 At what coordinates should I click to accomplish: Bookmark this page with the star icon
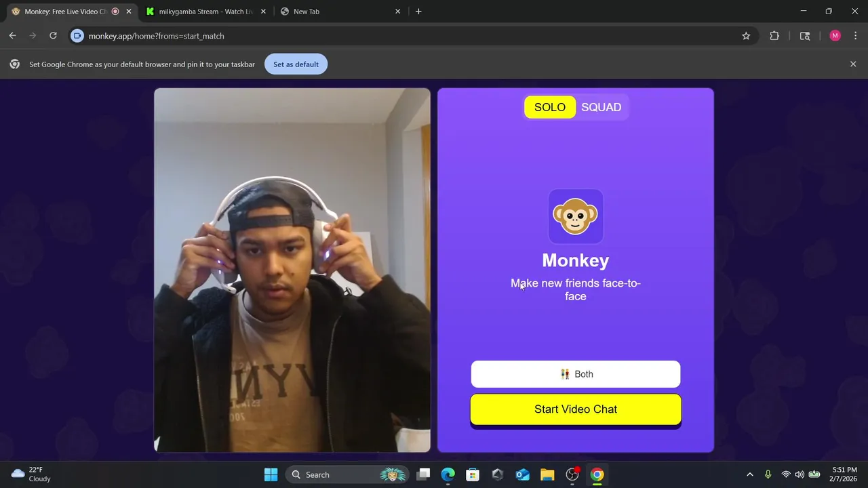pyautogui.click(x=746, y=36)
